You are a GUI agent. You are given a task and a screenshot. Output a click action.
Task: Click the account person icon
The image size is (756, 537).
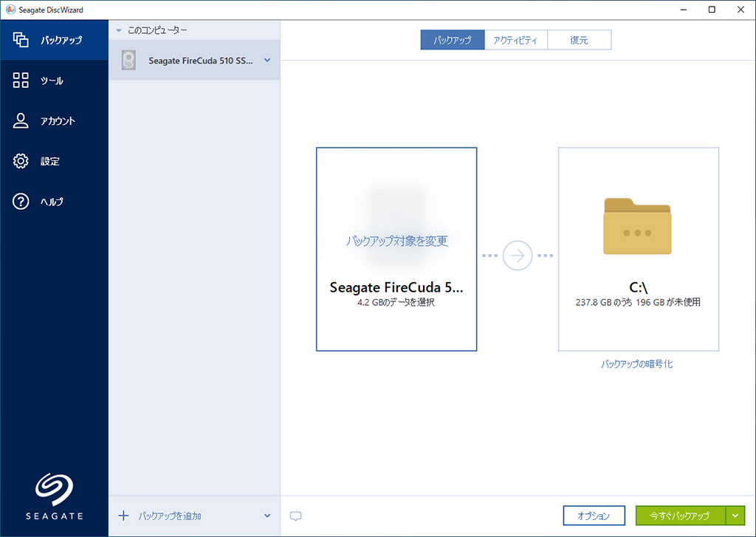(x=21, y=120)
